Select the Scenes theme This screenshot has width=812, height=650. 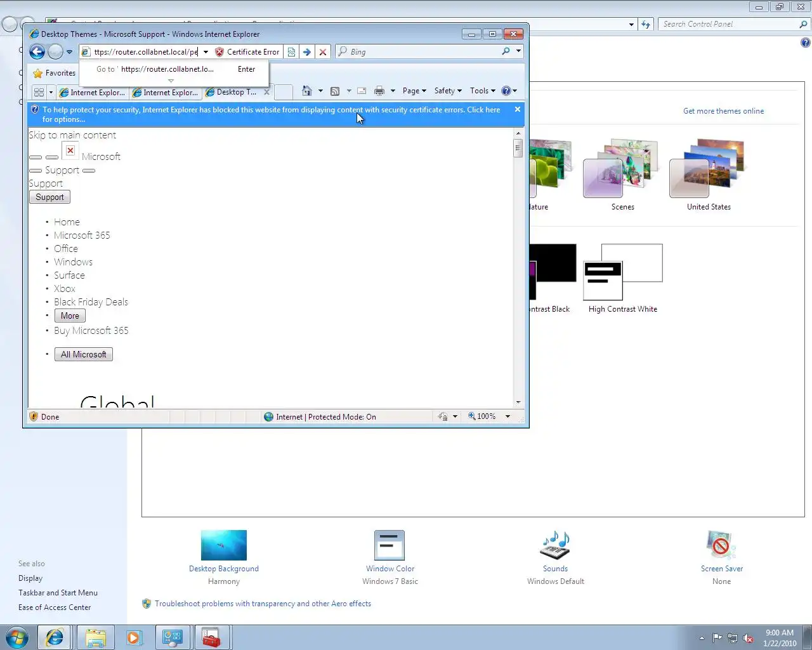[622, 175]
